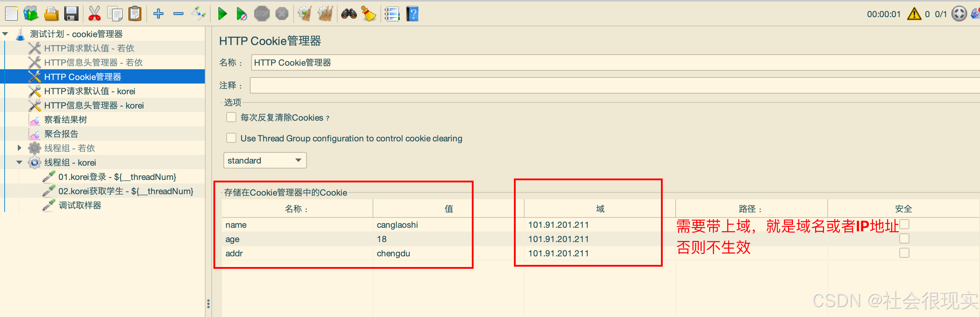This screenshot has height=317, width=980.
Task: Toggle the clear Cookies each iteration checkbox
Action: [231, 117]
